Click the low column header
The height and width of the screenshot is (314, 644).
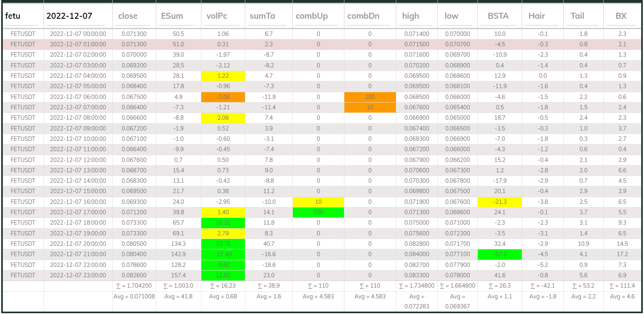click(x=451, y=16)
